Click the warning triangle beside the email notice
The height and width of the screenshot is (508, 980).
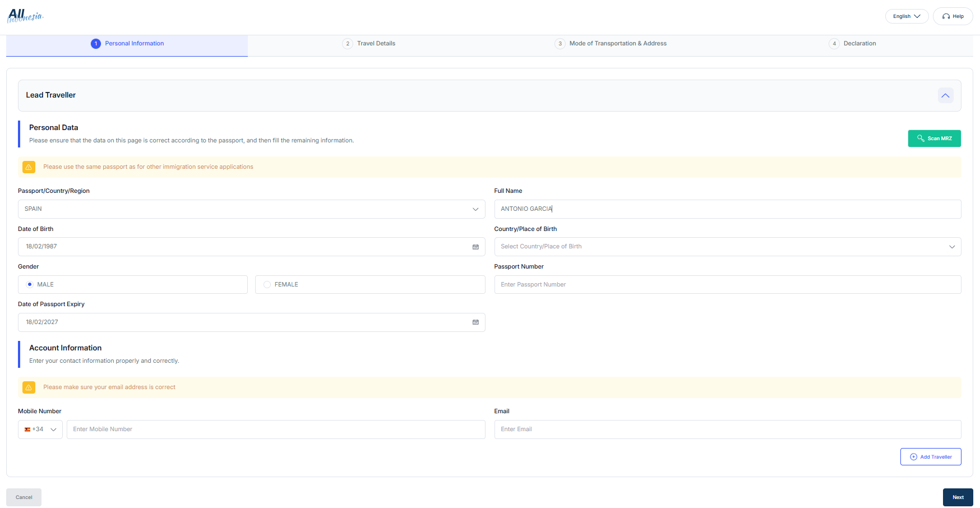(29, 387)
